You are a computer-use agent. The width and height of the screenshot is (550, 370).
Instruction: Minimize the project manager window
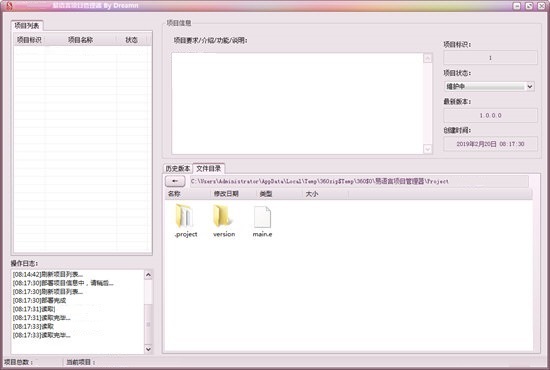(517, 6)
